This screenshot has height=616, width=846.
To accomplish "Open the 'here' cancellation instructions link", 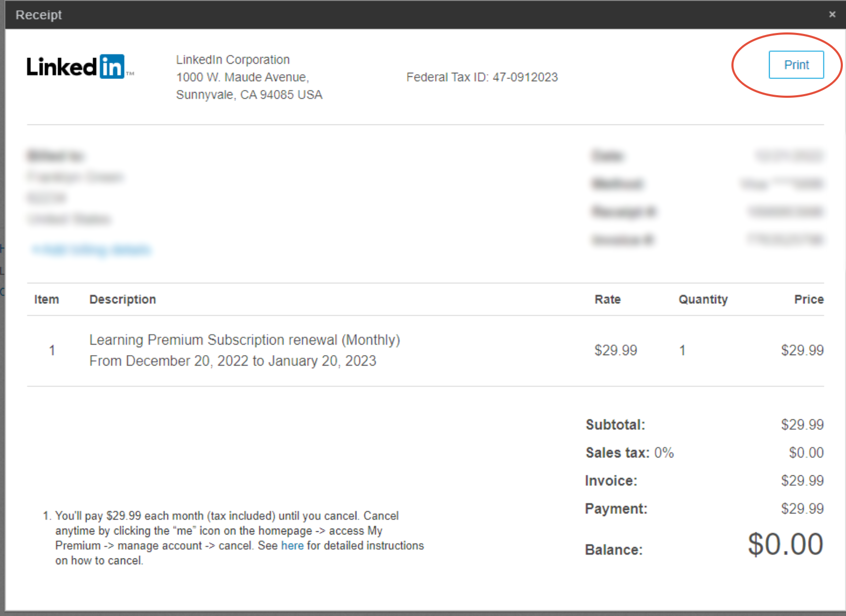I will click(x=292, y=545).
